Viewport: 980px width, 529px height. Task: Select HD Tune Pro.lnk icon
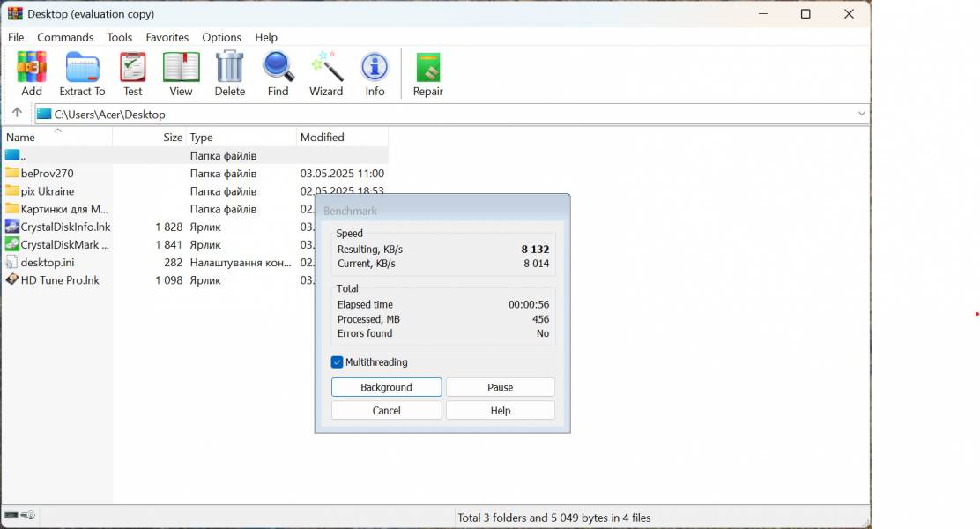pos(11,279)
